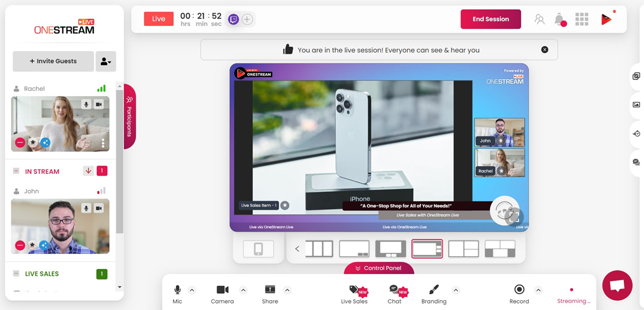Show previous layouts with left chevron
This screenshot has height=310, width=644.
pyautogui.click(x=297, y=249)
